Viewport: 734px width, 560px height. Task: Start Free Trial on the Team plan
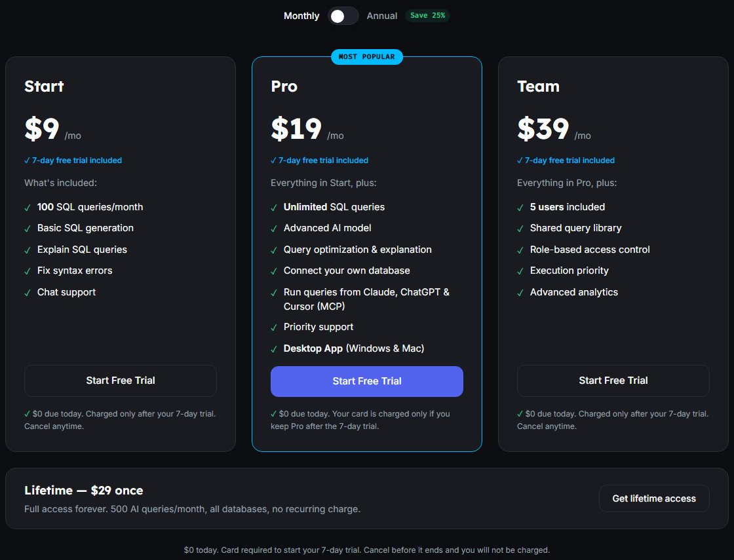pos(613,381)
